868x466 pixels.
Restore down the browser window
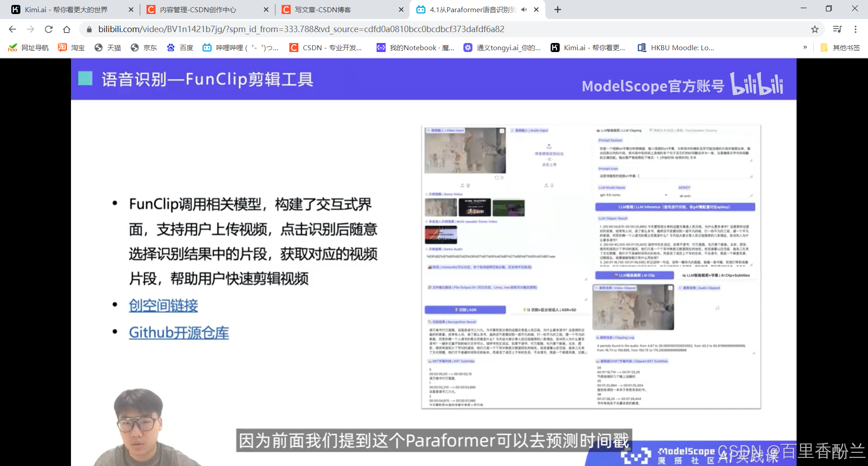[829, 9]
